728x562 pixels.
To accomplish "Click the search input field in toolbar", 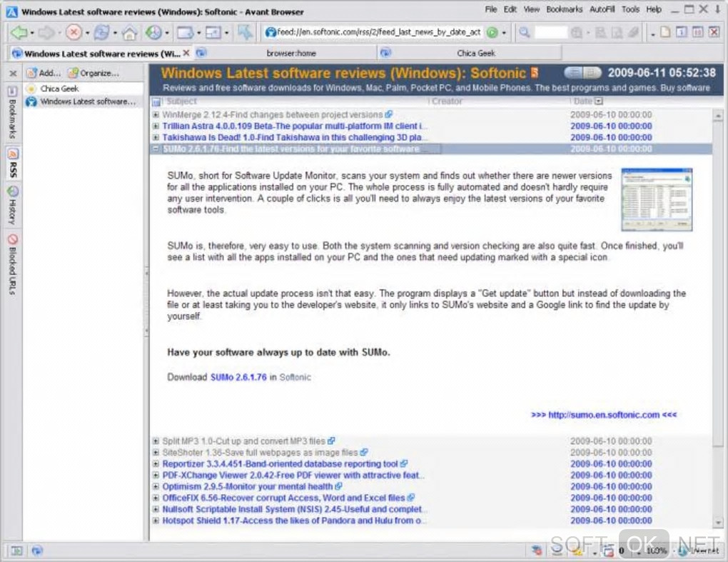I will (551, 33).
